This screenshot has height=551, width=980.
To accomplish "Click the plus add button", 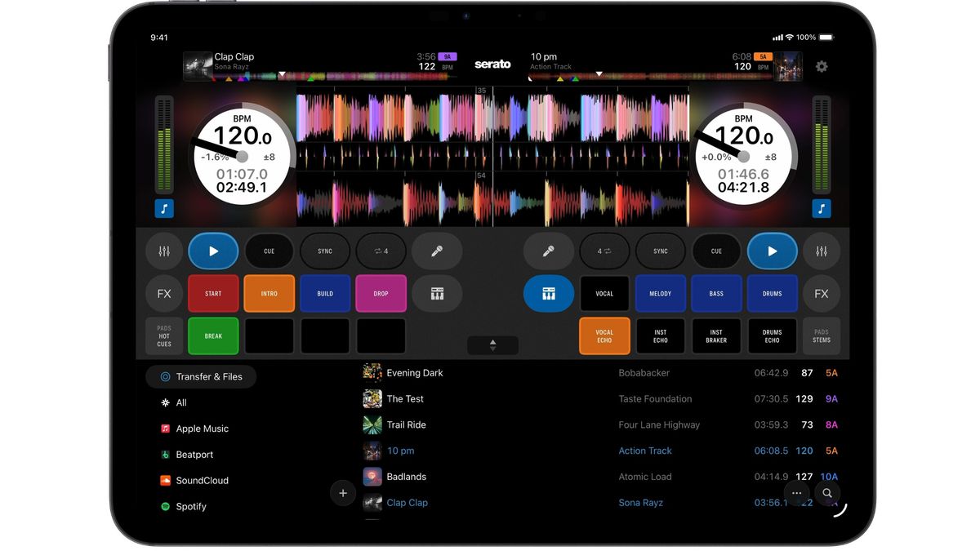I will 343,493.
